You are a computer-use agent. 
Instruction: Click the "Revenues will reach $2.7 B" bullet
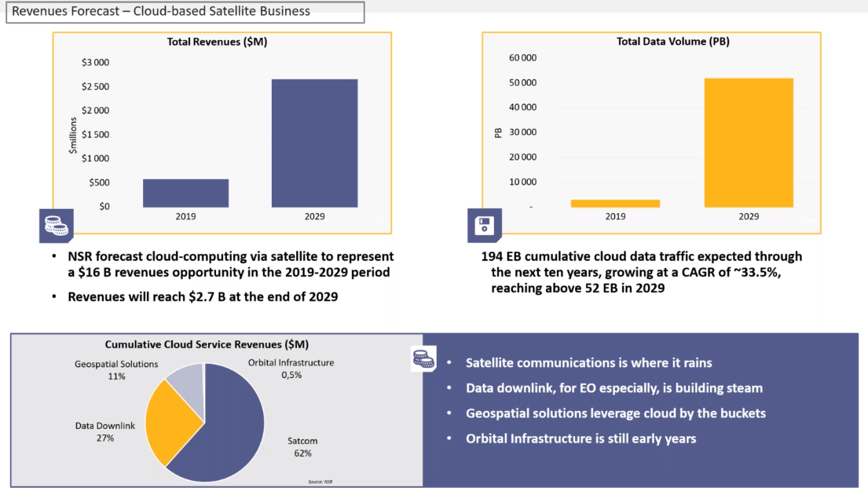pyautogui.click(x=203, y=297)
